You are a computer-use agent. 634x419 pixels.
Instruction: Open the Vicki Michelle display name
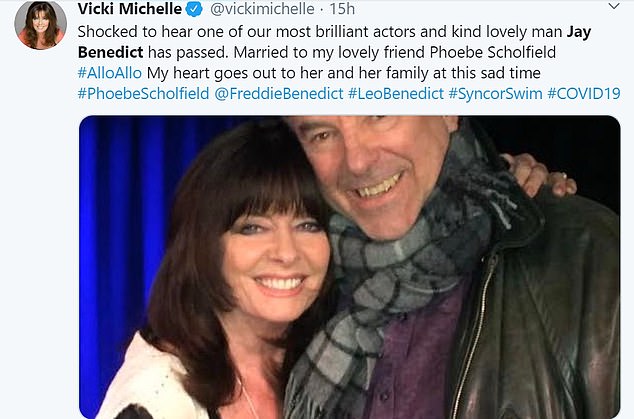point(130,9)
